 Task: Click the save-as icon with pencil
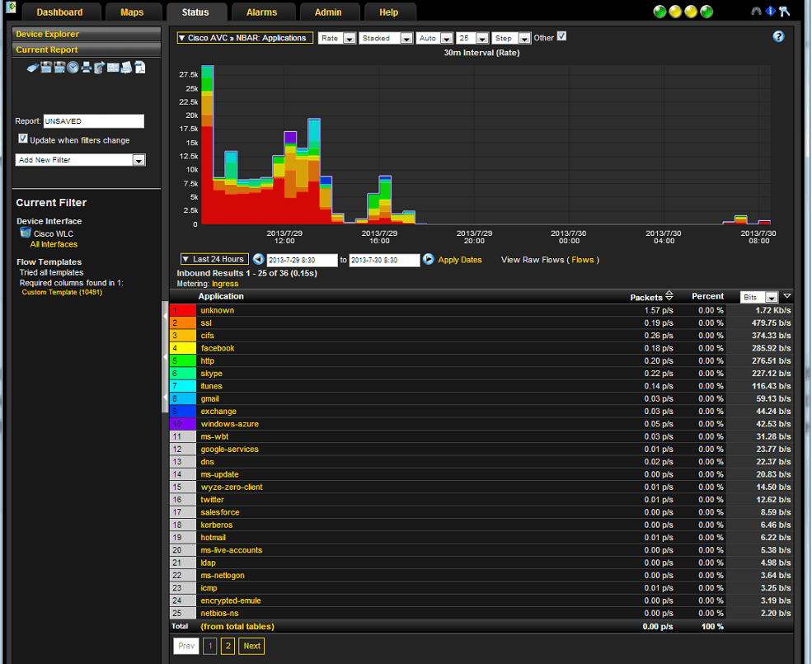(x=59, y=68)
